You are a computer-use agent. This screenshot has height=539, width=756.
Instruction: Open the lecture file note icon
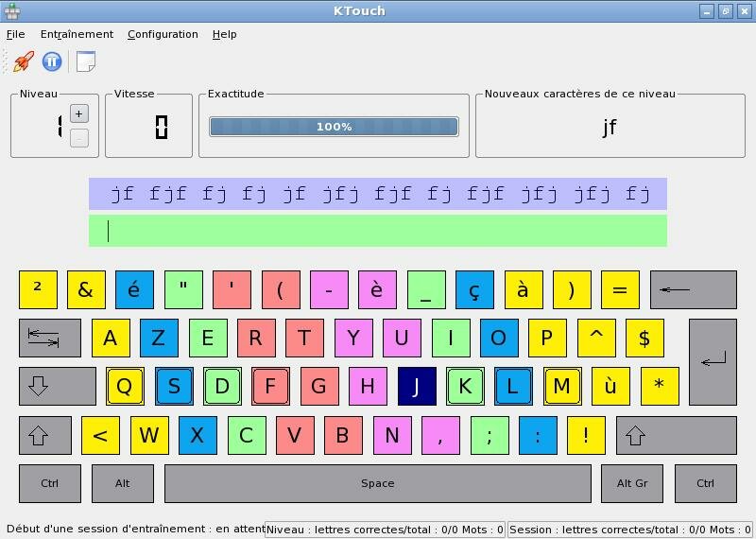point(86,61)
